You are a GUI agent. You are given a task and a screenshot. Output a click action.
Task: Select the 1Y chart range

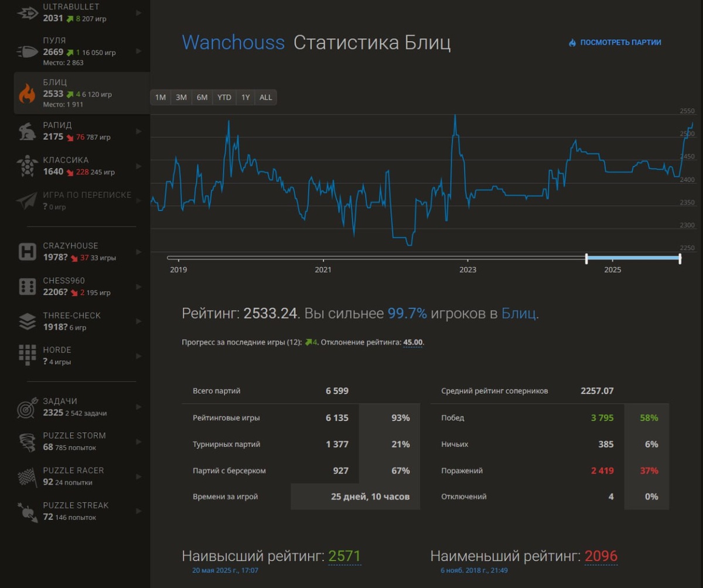pyautogui.click(x=245, y=97)
